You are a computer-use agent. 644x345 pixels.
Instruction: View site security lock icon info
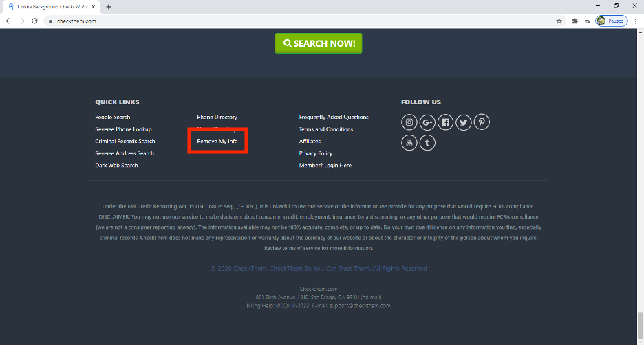pyautogui.click(x=50, y=21)
